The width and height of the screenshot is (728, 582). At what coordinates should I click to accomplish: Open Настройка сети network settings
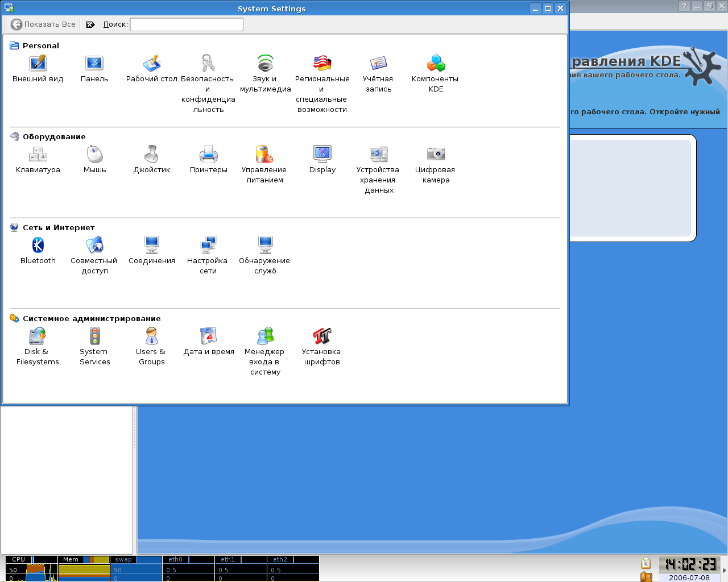[x=208, y=256]
